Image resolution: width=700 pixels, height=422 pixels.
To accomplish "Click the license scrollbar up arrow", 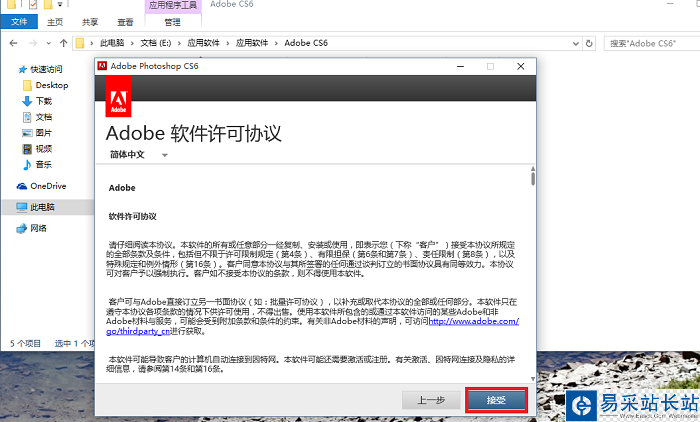I will (x=533, y=169).
